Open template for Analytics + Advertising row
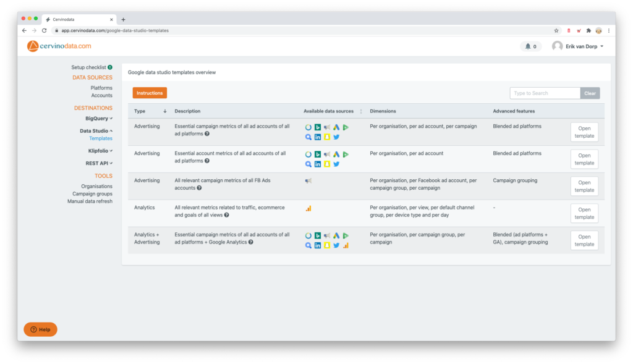The width and height of the screenshot is (633, 364). pyautogui.click(x=584, y=240)
